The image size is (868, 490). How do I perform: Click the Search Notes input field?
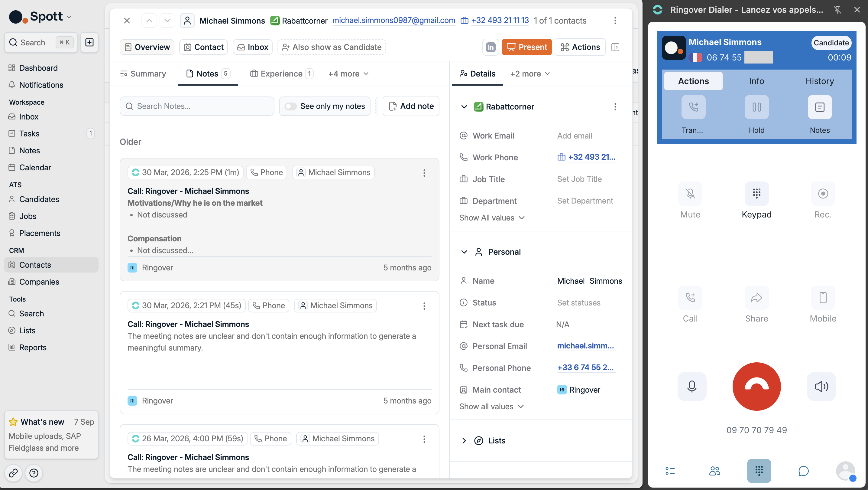pyautogui.click(x=197, y=106)
